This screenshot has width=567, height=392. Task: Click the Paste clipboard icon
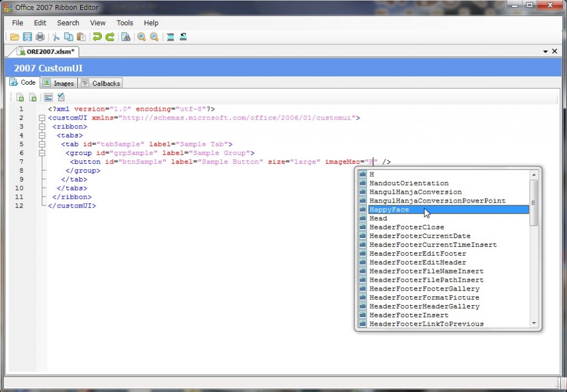[81, 37]
